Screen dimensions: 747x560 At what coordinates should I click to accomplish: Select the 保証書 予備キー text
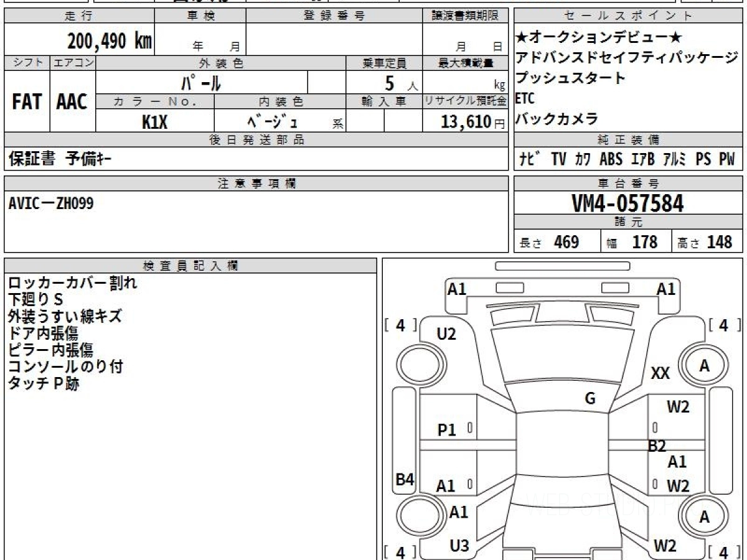click(x=60, y=159)
